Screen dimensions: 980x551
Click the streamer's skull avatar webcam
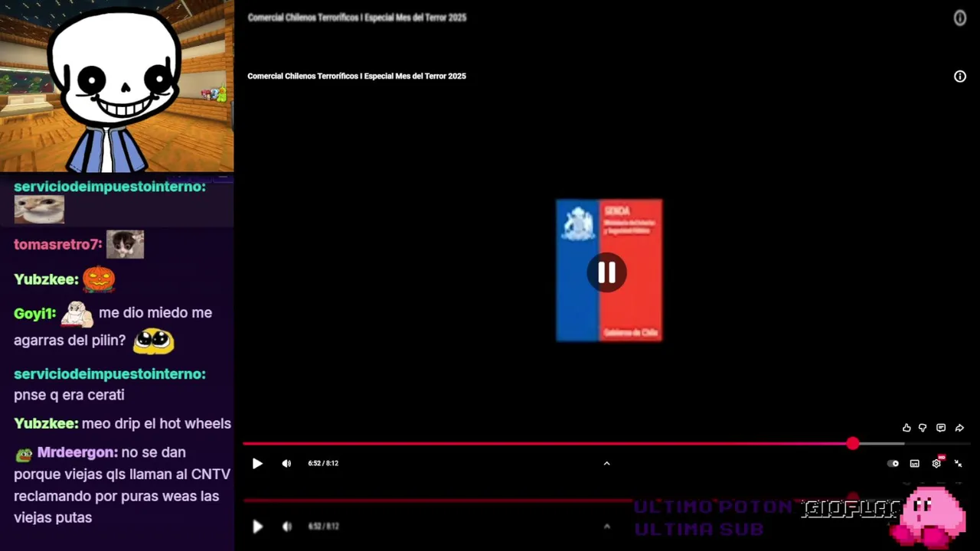coord(116,86)
